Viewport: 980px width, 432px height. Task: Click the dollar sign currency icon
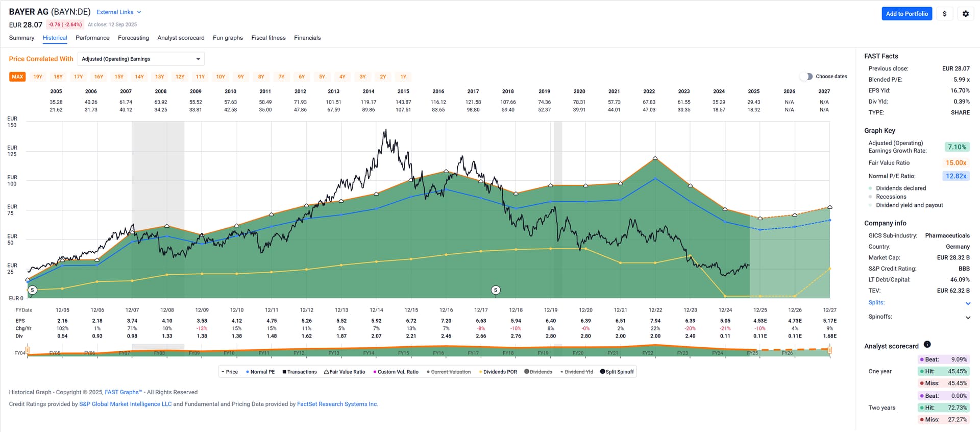(944, 14)
